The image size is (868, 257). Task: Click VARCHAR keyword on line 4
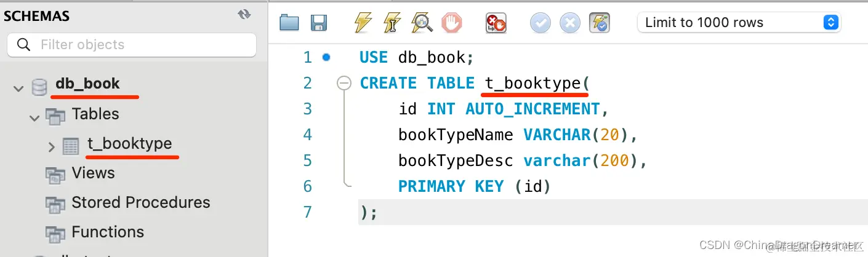pos(557,135)
